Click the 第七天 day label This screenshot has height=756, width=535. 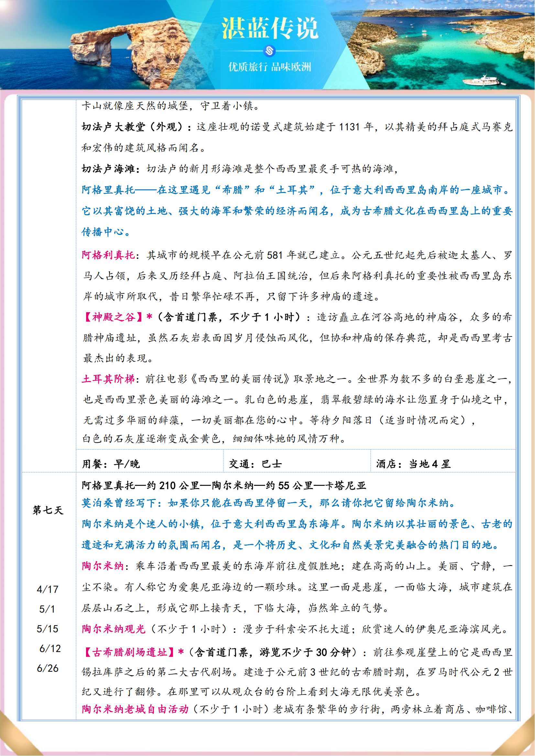48,510
